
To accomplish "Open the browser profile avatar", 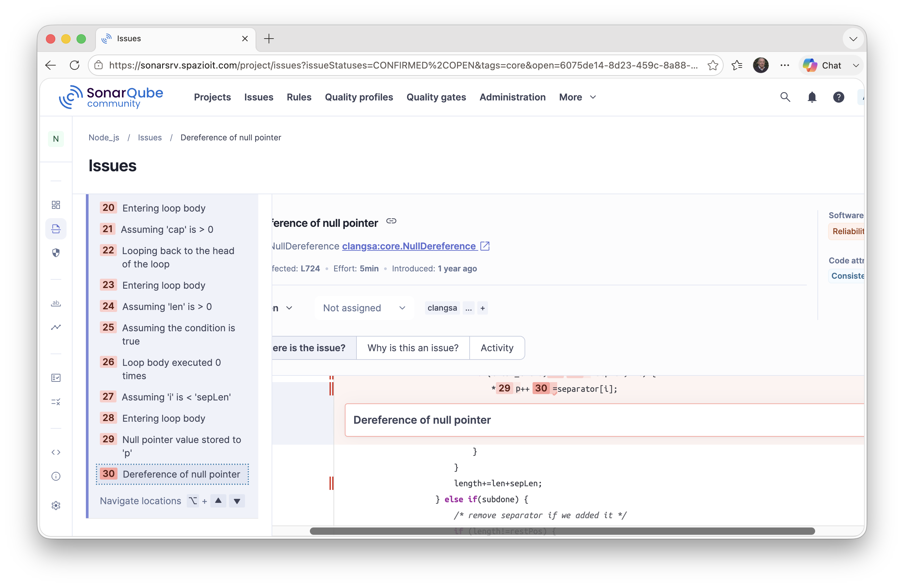I will click(x=761, y=65).
